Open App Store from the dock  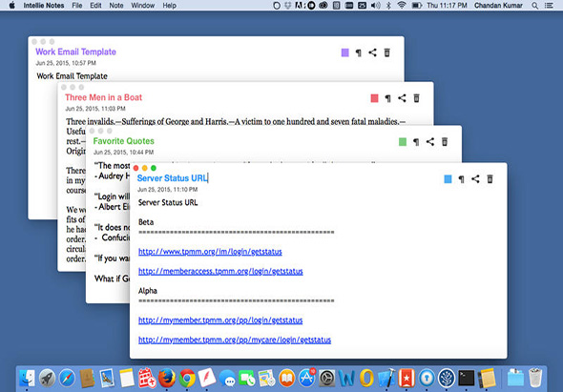tap(306, 378)
